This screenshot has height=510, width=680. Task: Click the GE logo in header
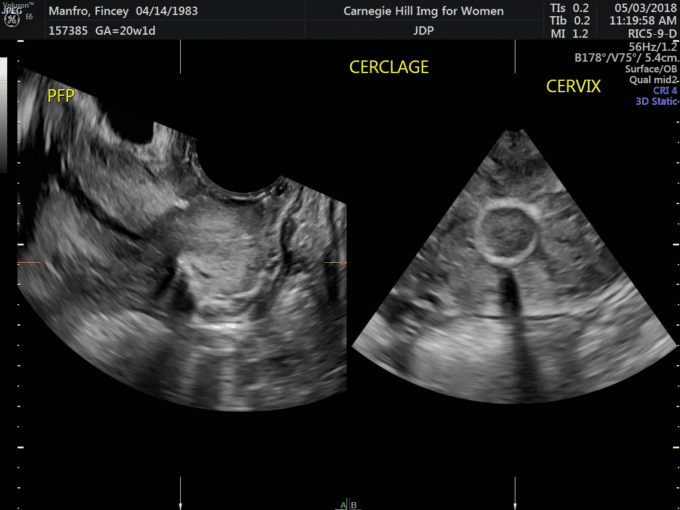pyautogui.click(x=13, y=18)
